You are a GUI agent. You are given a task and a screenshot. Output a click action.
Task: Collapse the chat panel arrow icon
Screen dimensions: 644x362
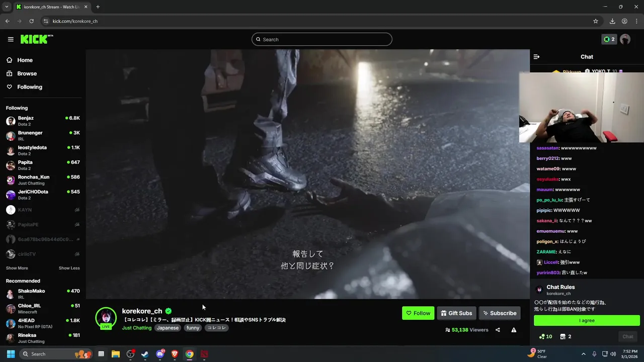(536, 57)
